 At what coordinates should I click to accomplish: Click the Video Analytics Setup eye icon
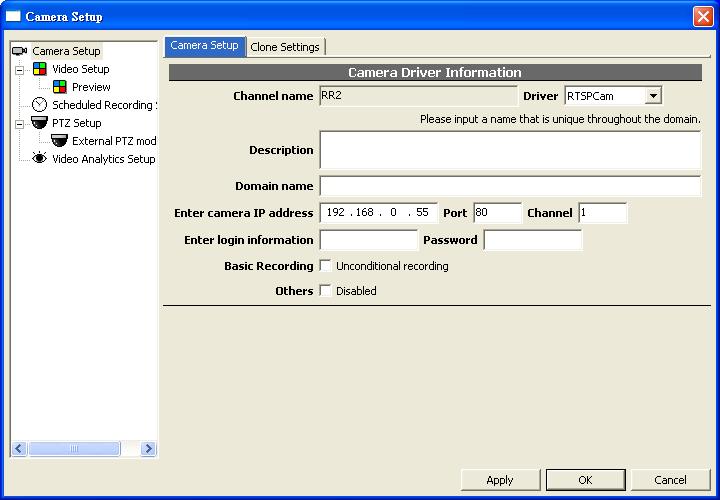pyautogui.click(x=40, y=159)
